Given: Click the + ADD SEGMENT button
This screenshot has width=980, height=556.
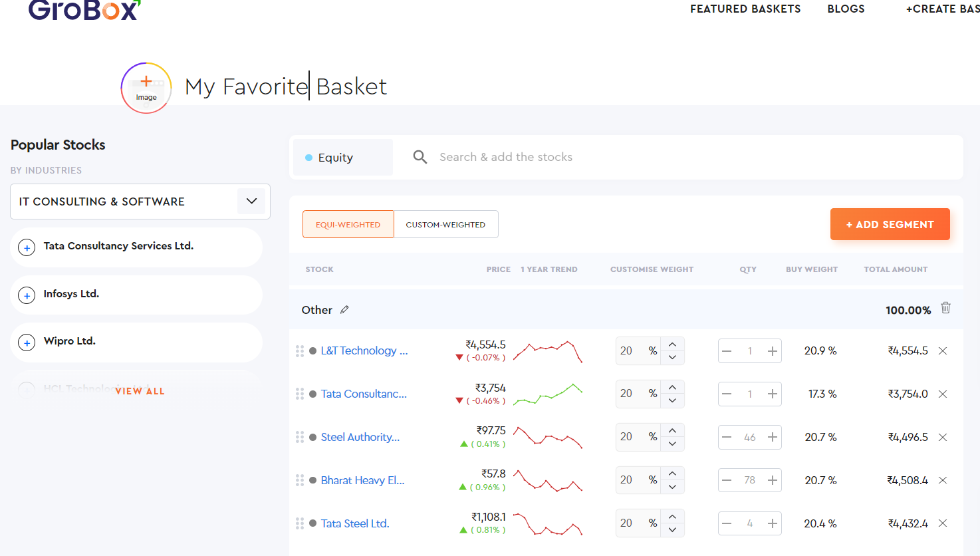Looking at the screenshot, I should point(890,224).
